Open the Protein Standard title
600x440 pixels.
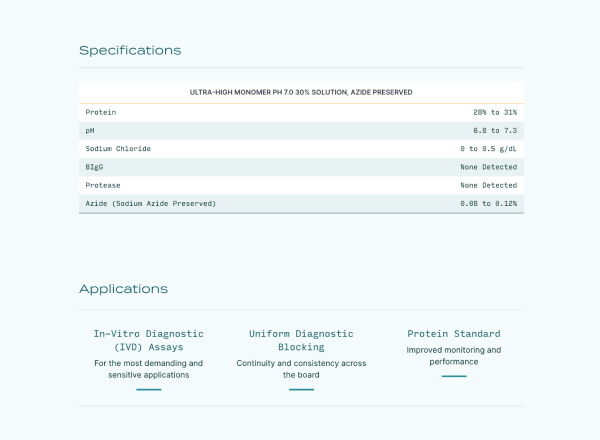click(454, 333)
